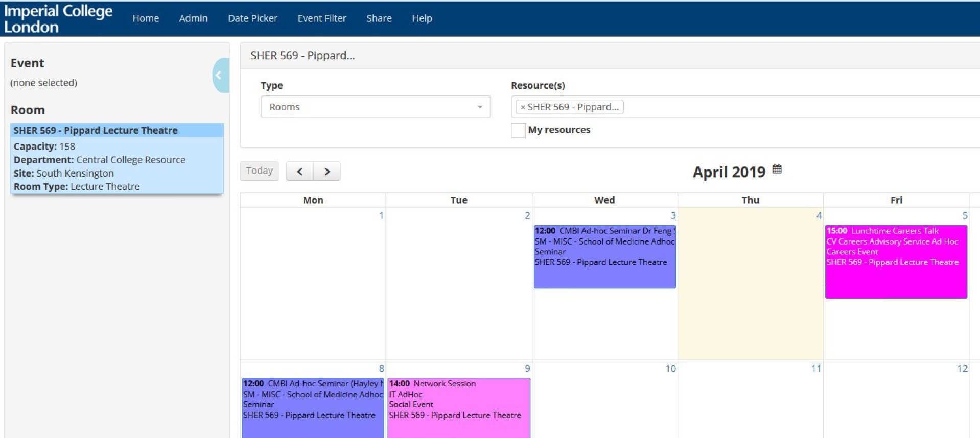Click the Imperial College London logo
This screenshot has height=438, width=980.
[x=58, y=19]
